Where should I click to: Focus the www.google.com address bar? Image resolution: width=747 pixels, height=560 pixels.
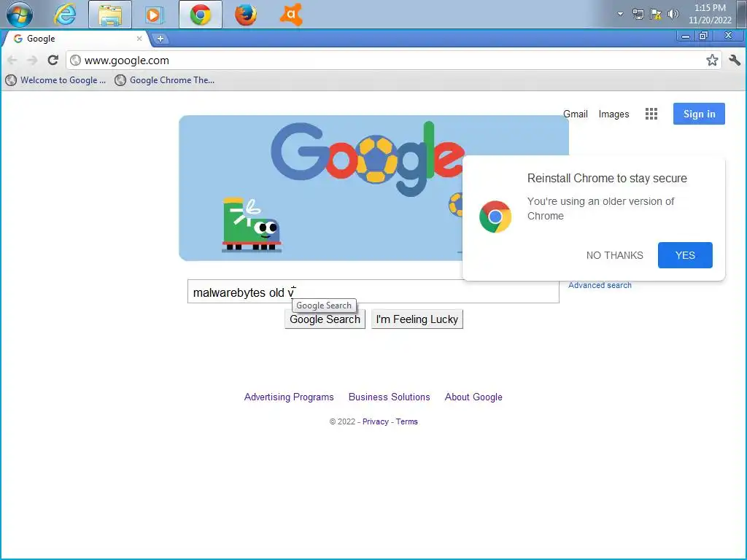393,61
